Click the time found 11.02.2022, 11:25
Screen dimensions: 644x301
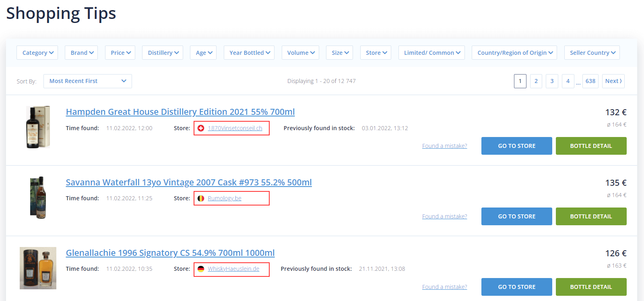coord(129,198)
